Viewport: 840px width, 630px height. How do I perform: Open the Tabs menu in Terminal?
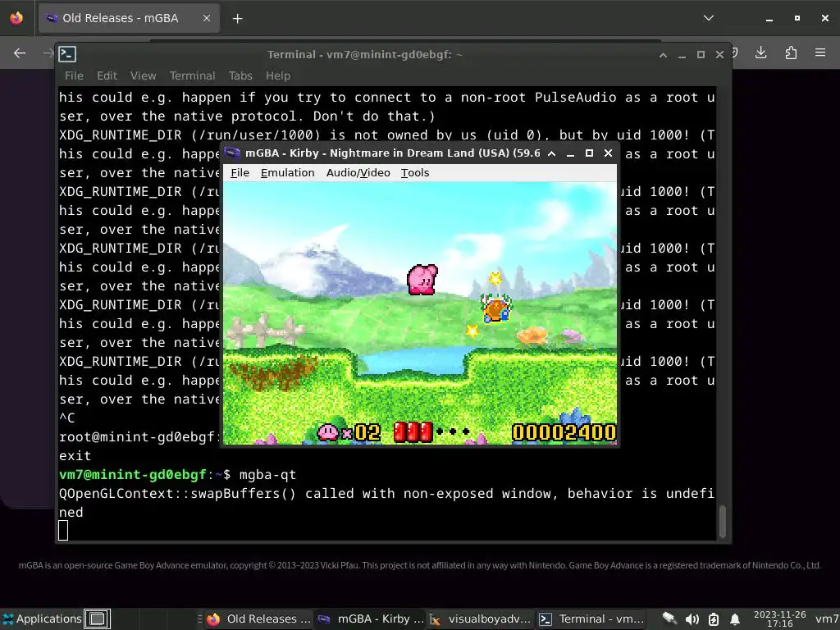point(240,75)
